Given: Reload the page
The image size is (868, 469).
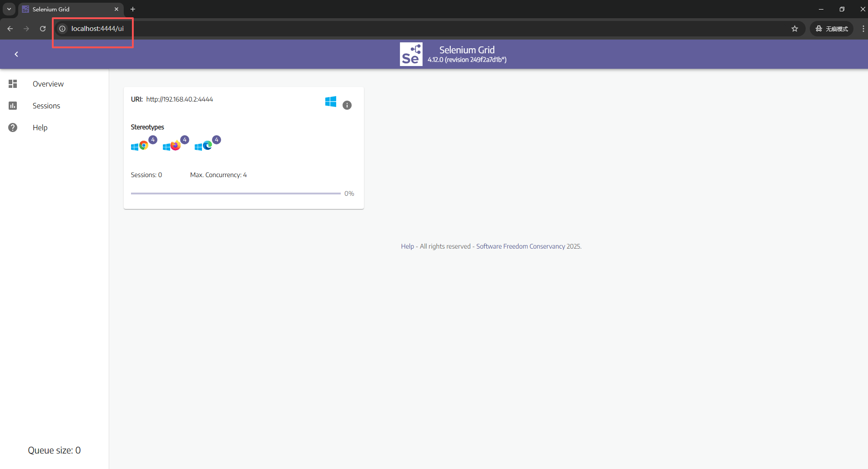Looking at the screenshot, I should click(43, 29).
